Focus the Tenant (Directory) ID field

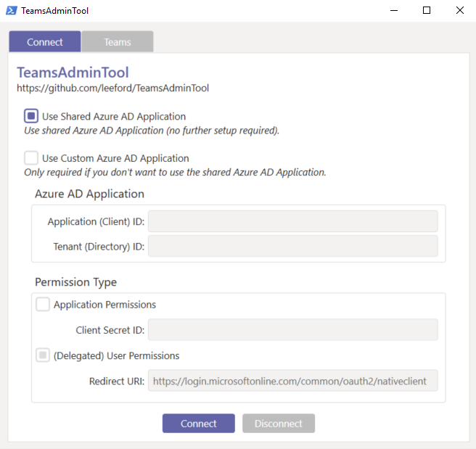point(293,246)
